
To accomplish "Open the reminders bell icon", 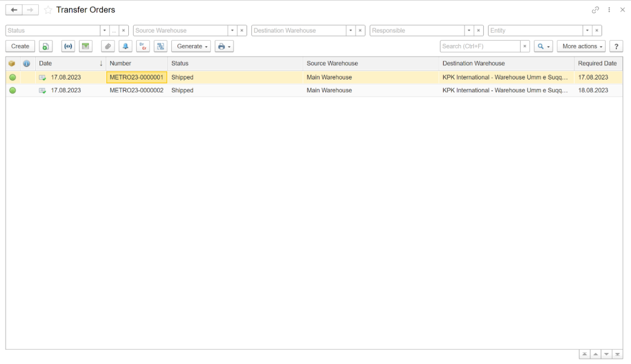I will point(126,46).
